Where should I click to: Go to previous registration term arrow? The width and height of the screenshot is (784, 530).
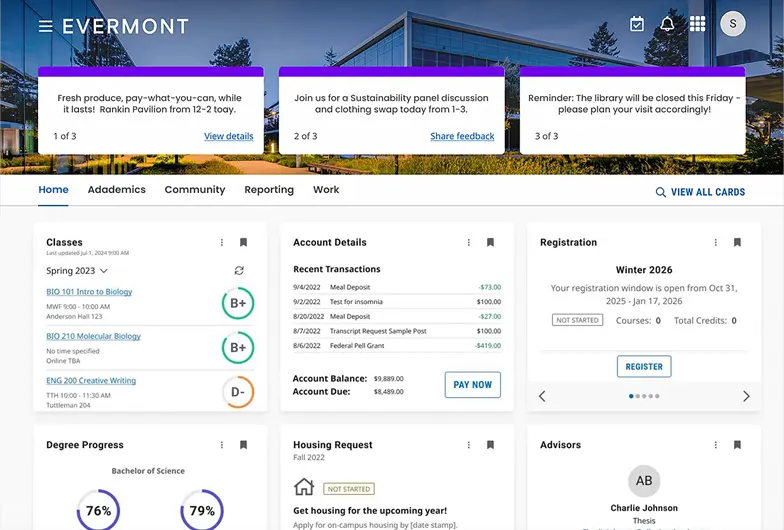(x=542, y=396)
